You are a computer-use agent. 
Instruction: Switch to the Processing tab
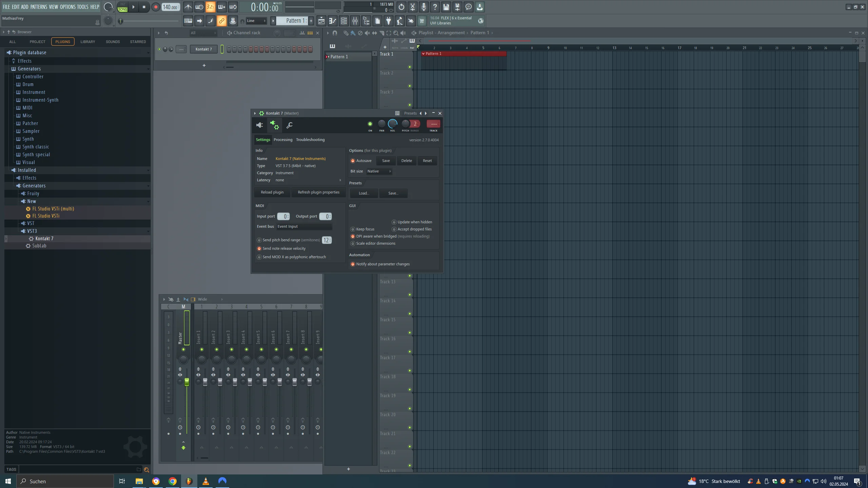(283, 140)
